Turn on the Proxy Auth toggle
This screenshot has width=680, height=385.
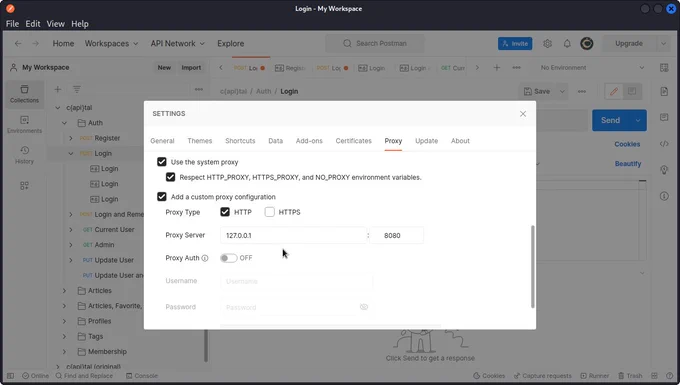(x=229, y=258)
